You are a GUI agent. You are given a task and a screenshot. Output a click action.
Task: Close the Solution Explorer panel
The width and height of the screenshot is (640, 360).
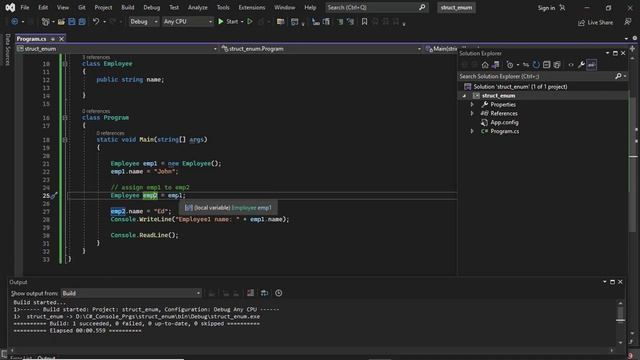[x=623, y=53]
